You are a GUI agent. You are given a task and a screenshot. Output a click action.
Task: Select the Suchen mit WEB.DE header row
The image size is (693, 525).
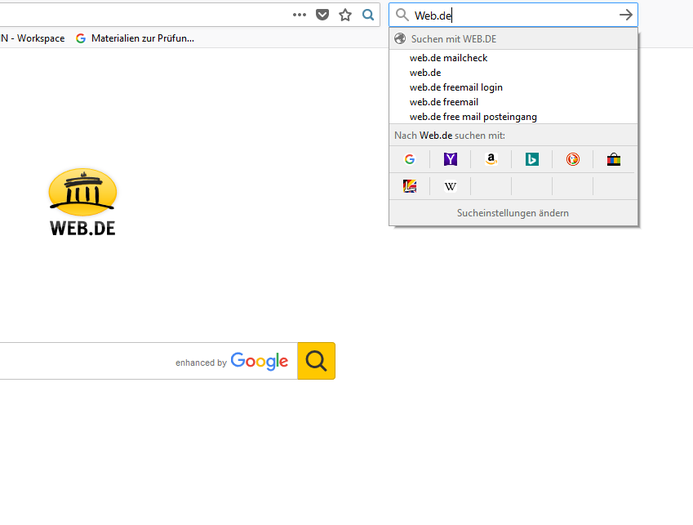514,39
